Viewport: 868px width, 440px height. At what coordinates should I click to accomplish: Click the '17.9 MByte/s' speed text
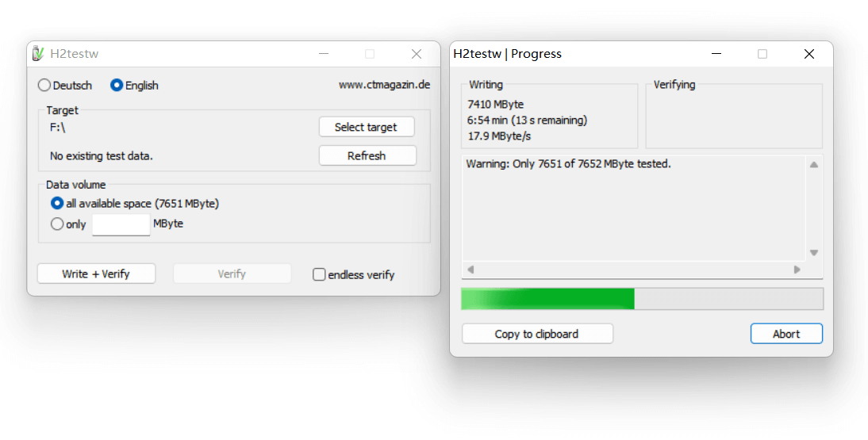pyautogui.click(x=499, y=136)
